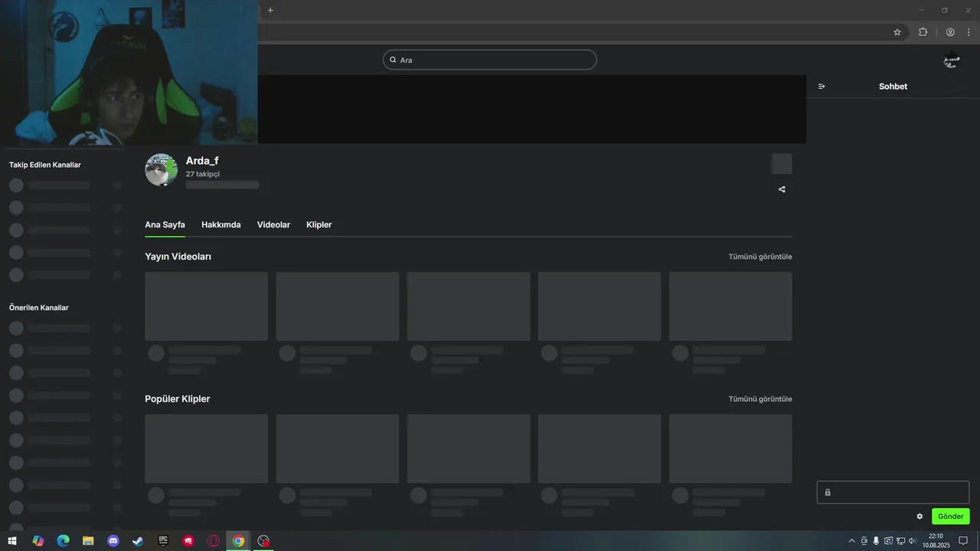Click the Gönder send button
Image resolution: width=980 pixels, height=551 pixels.
[951, 517]
